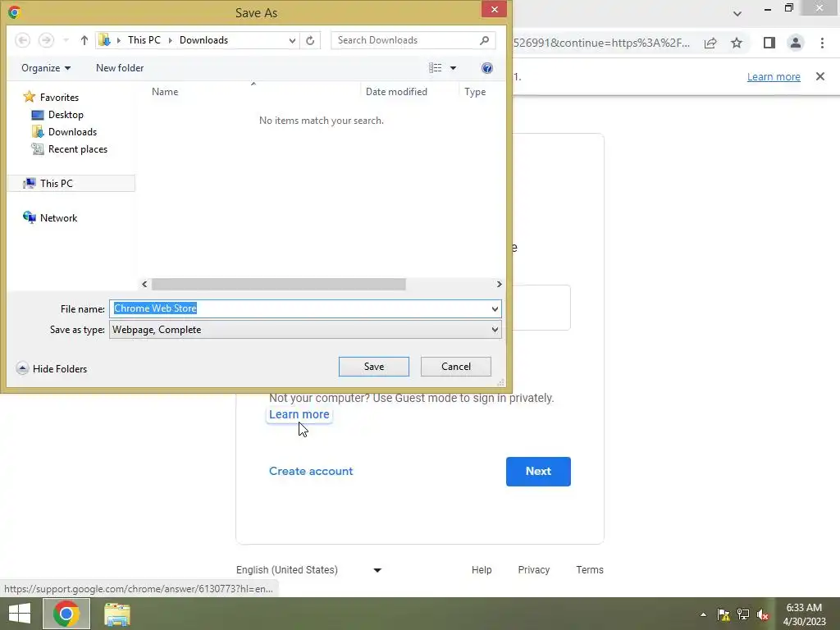Click the Forward arrow in Save As dialog
Viewport: 840px width, 630px height.
pos(47,40)
